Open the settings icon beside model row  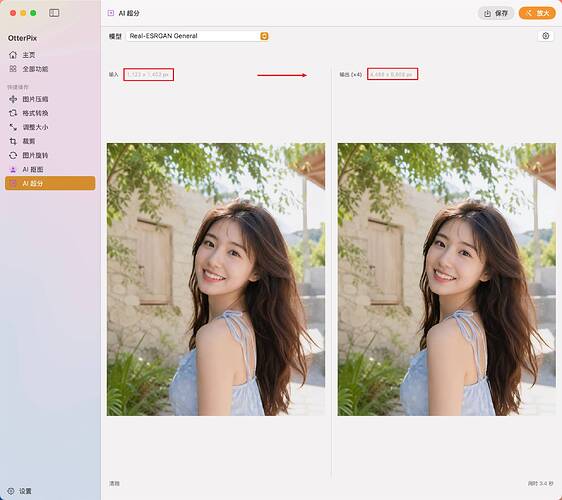click(546, 36)
